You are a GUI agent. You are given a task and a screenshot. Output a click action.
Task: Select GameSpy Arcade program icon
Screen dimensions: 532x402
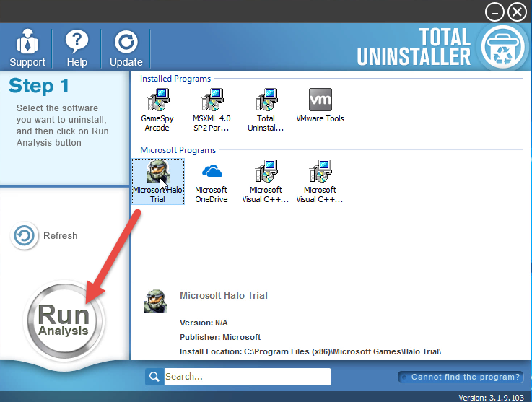coord(157,110)
